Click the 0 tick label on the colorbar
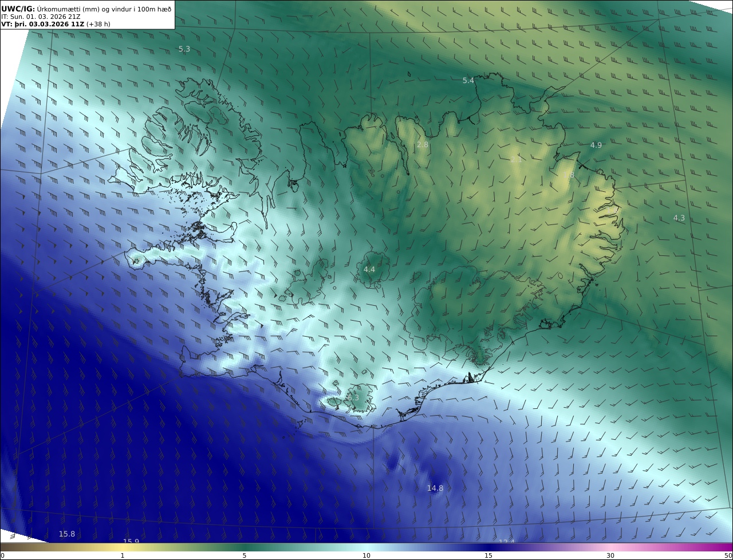Image resolution: width=733 pixels, height=560 pixels. pyautogui.click(x=2, y=555)
